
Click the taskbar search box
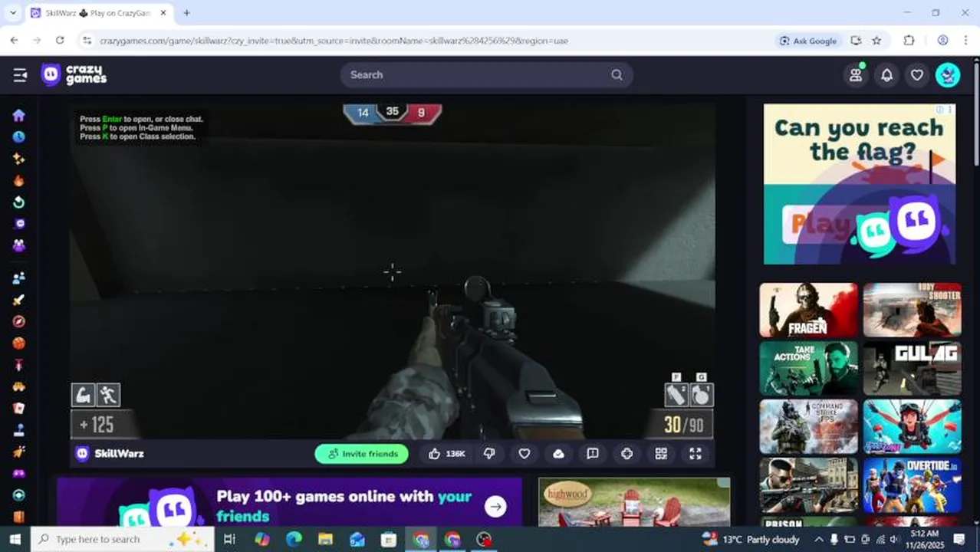coord(123,539)
